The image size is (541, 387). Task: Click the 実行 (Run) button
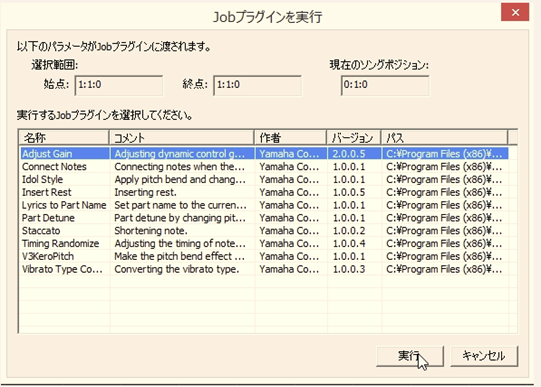[x=410, y=356]
